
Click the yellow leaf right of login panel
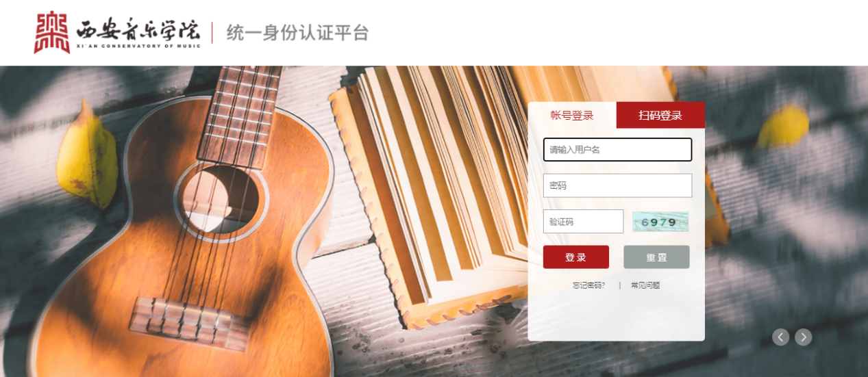tap(783, 126)
